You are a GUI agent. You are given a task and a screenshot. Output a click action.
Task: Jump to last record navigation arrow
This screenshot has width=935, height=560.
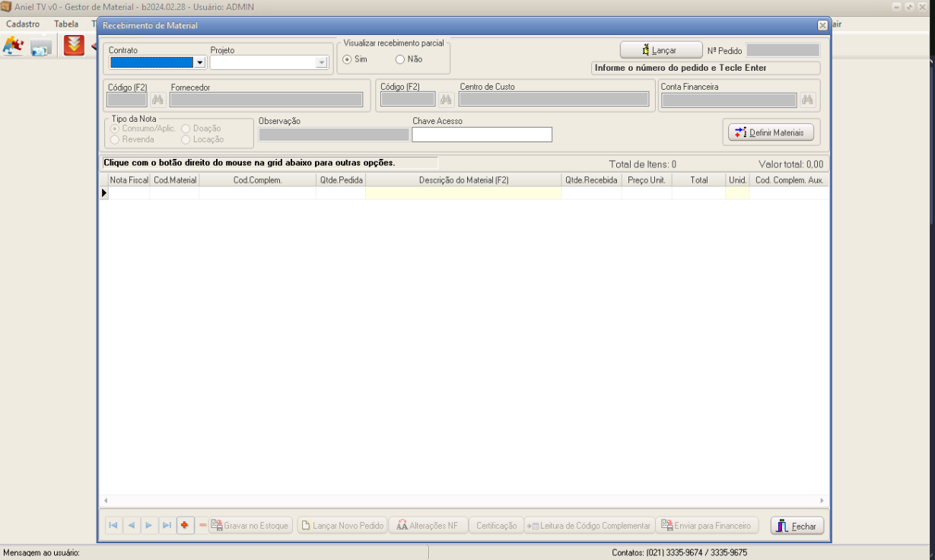click(x=167, y=526)
